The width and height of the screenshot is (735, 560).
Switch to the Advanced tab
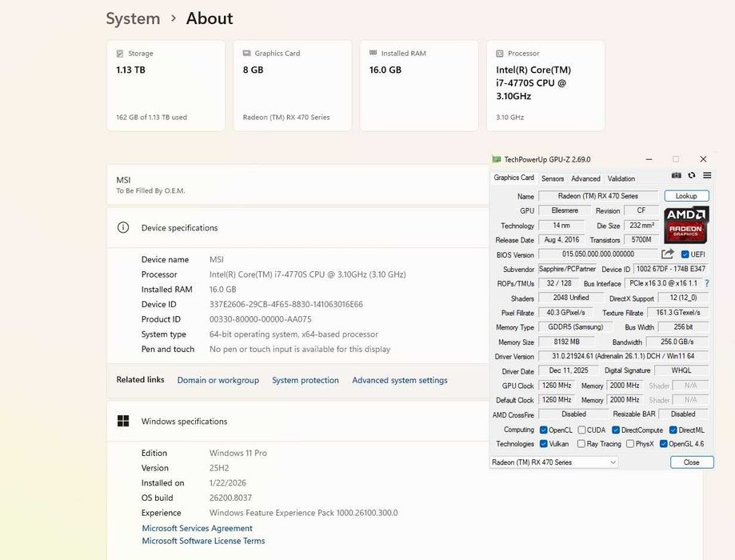coord(585,178)
